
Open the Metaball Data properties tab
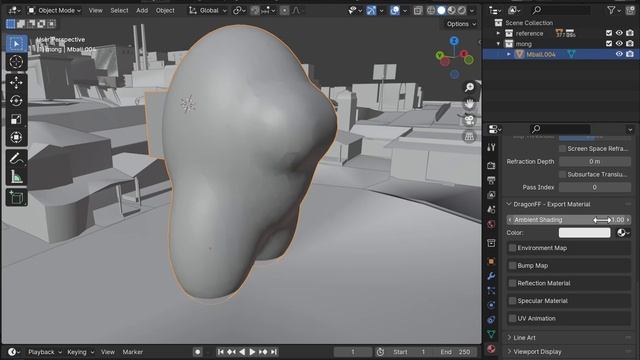click(491, 335)
